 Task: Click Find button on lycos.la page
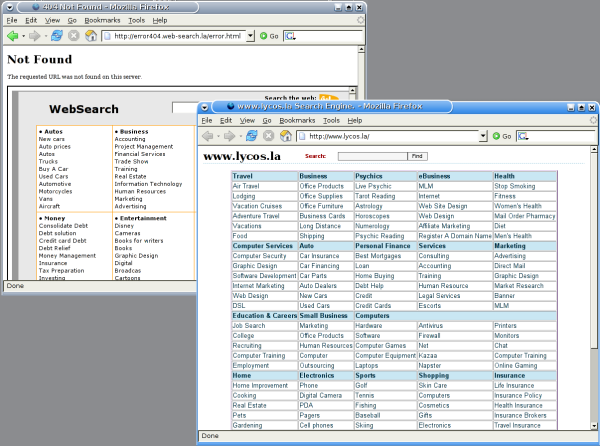coord(417,156)
